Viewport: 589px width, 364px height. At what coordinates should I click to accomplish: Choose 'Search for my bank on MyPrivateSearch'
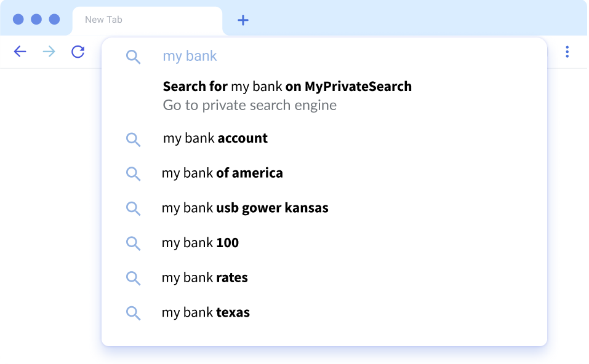tap(287, 87)
